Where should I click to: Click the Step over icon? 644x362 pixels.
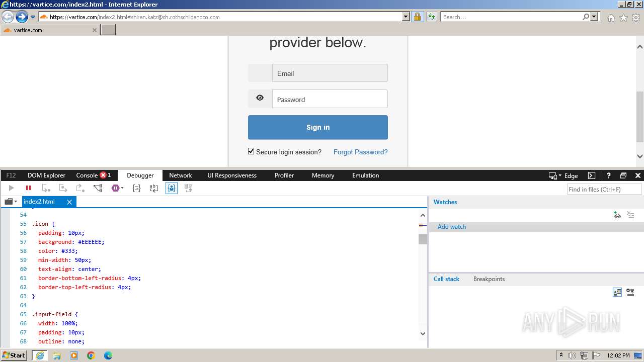pos(63,188)
